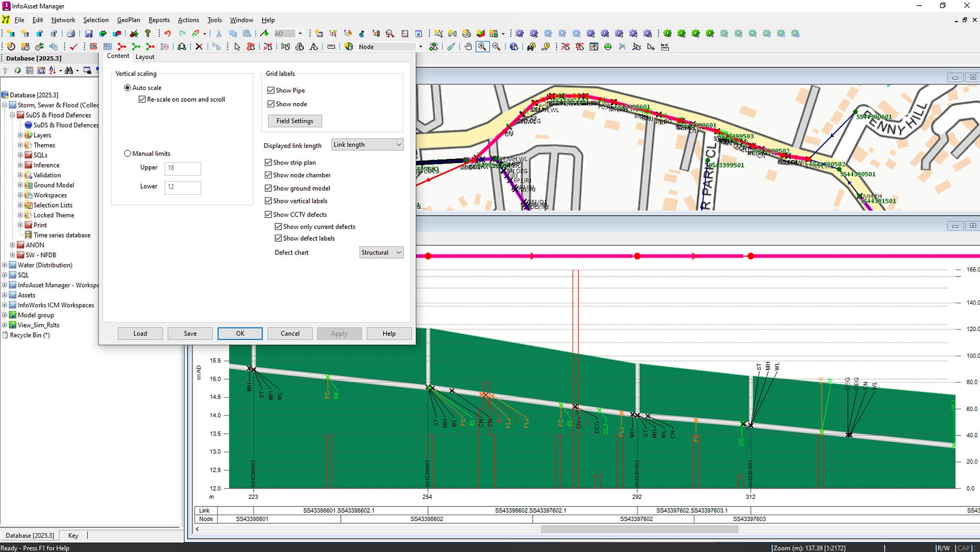Screen dimensions: 980x552
Task: Uncheck the Show Pipe checkbox
Action: [271, 90]
